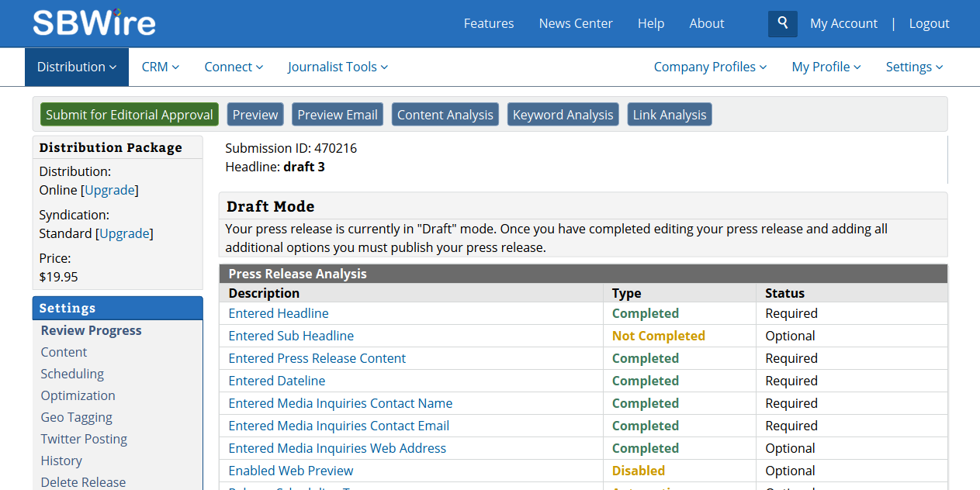Viewport: 980px width, 490px height.
Task: Open the Help link
Action: coord(651,23)
